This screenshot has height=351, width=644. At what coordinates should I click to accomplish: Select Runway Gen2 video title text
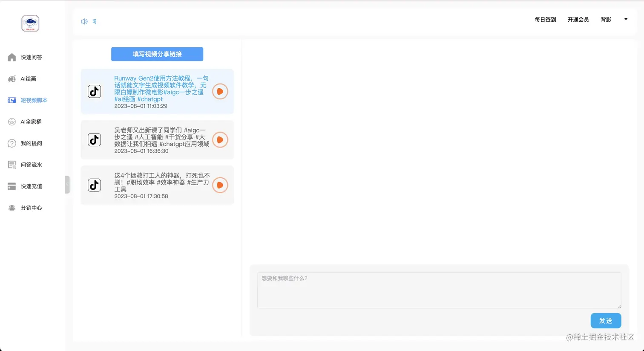coord(161,89)
